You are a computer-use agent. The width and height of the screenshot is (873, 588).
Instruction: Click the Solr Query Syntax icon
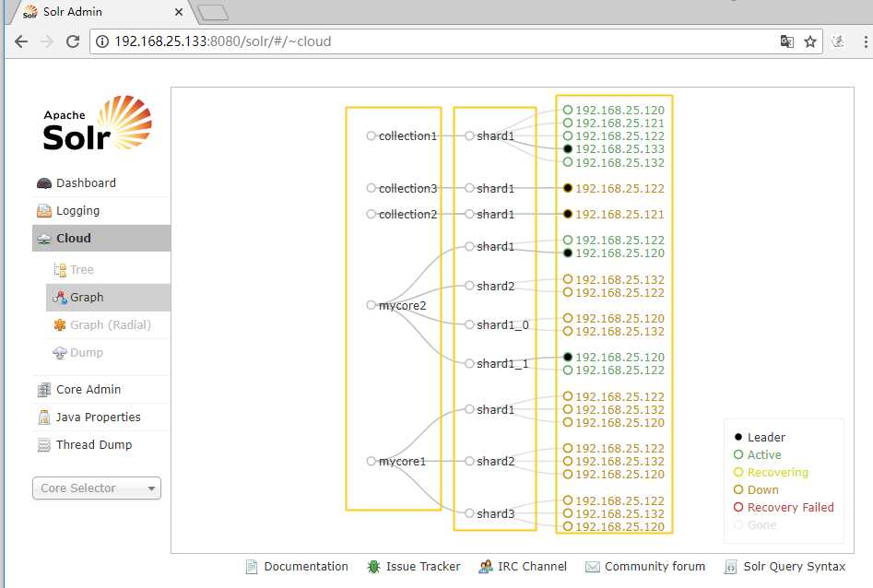(x=730, y=567)
